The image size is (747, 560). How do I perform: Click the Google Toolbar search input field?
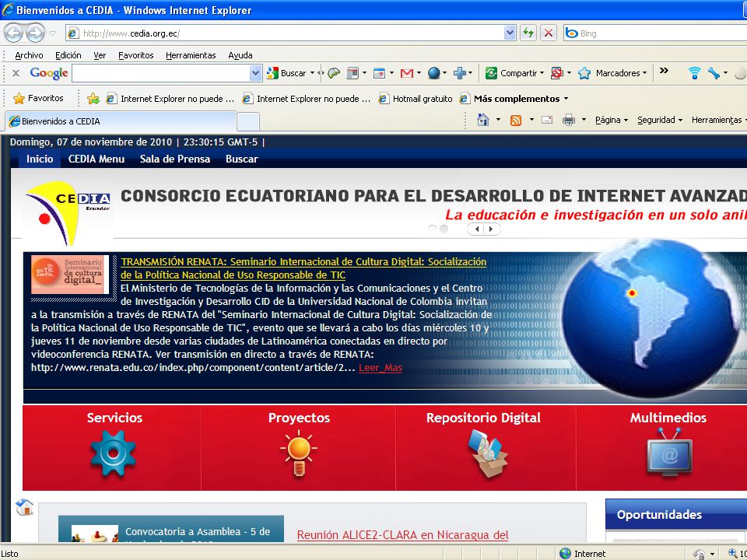(x=161, y=73)
